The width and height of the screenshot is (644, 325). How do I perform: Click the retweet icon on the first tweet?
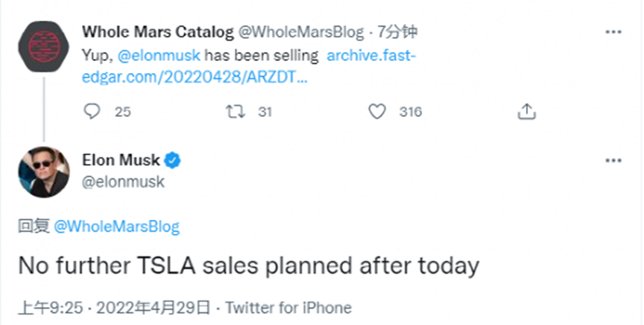[235, 112]
